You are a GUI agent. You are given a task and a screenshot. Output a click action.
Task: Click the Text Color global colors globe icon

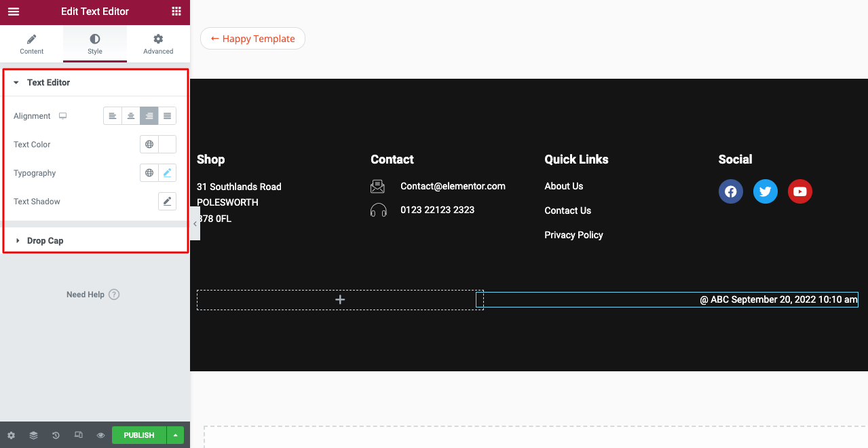pyautogui.click(x=149, y=144)
